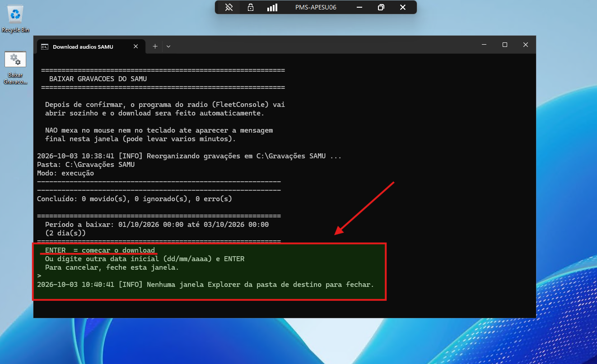
Task: Click the '>' input prompt line
Action: pos(39,276)
